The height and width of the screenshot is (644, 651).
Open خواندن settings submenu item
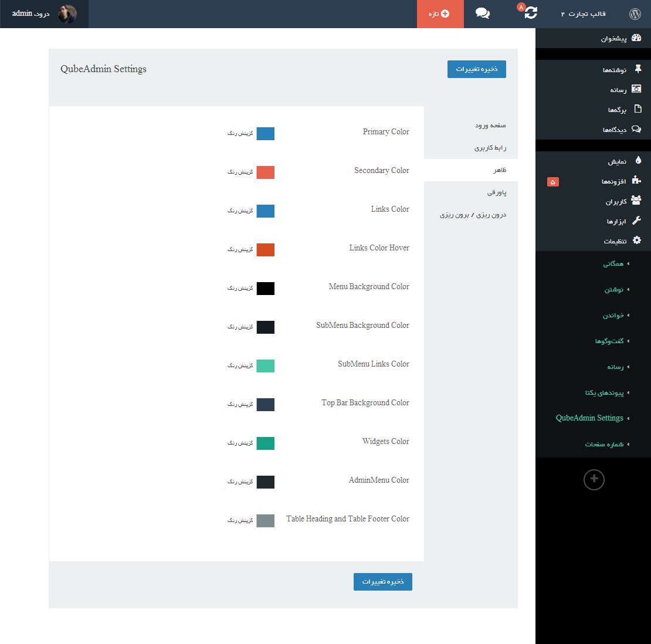click(613, 315)
